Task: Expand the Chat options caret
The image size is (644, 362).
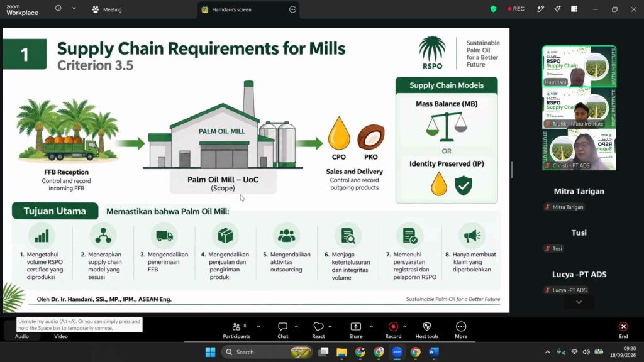Action: pos(296,327)
